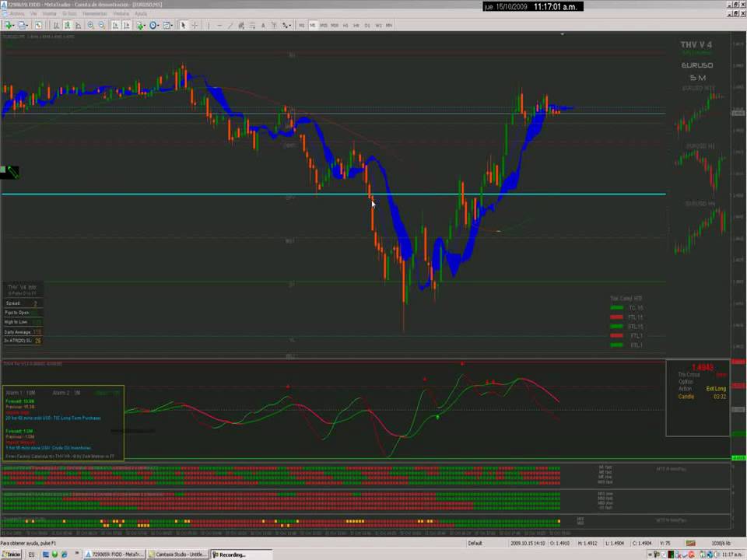The height and width of the screenshot is (560, 747).
Task: Switch to Recording taskbar window
Action: pos(241,555)
